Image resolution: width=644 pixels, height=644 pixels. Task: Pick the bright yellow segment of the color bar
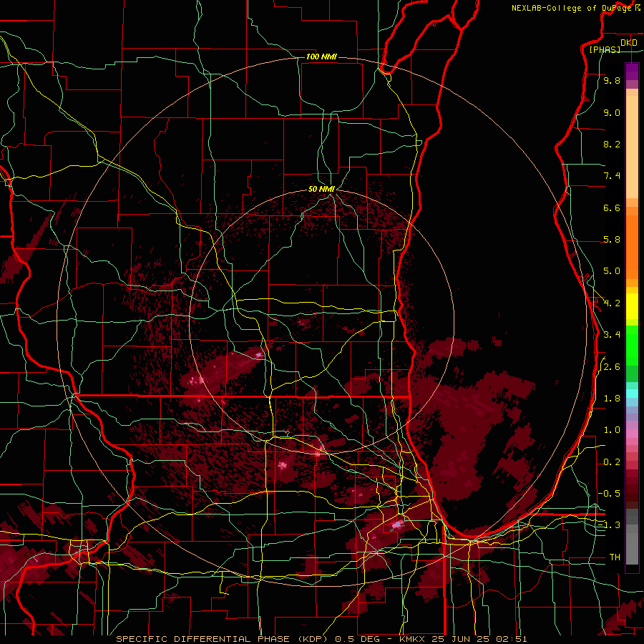pos(632,306)
